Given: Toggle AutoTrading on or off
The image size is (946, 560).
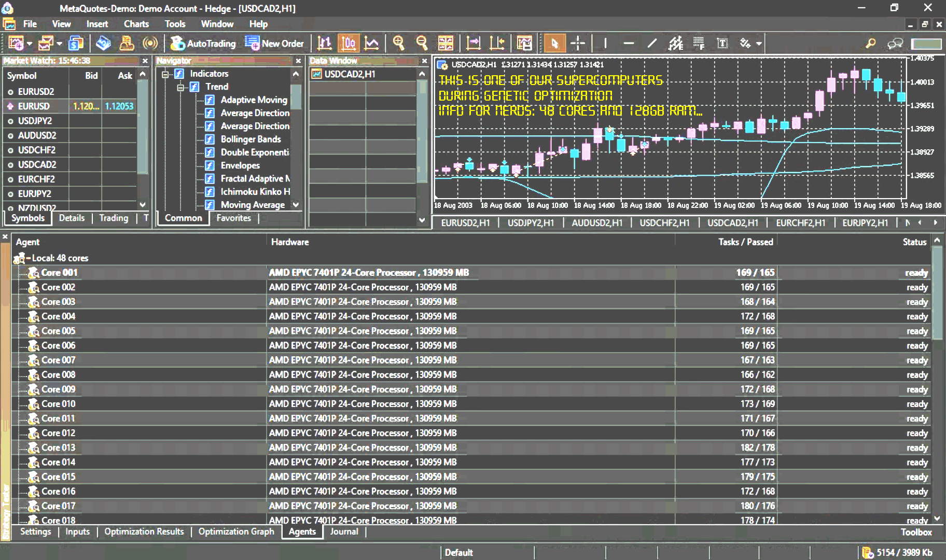Looking at the screenshot, I should pos(203,44).
